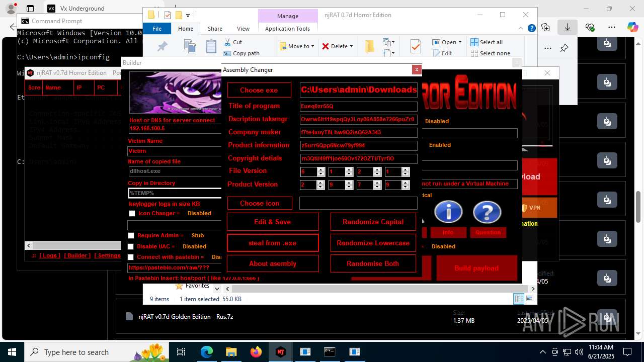Check the Require Admin checkbox

[x=131, y=236]
